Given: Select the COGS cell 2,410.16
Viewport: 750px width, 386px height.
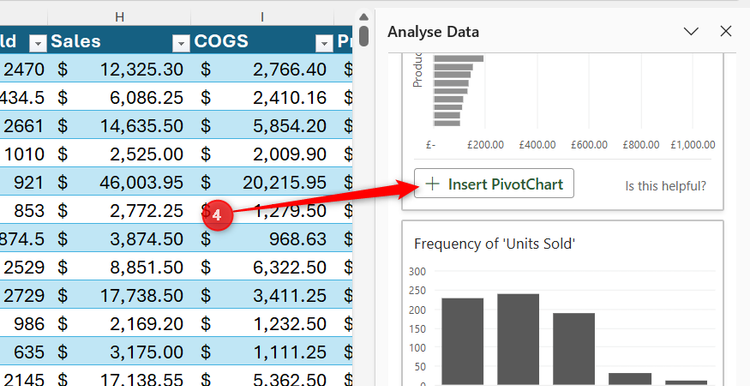Looking at the screenshot, I should [x=262, y=98].
